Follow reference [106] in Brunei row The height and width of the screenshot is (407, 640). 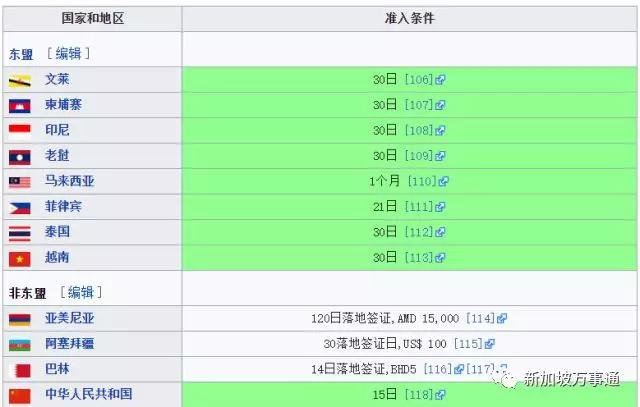[x=418, y=80]
